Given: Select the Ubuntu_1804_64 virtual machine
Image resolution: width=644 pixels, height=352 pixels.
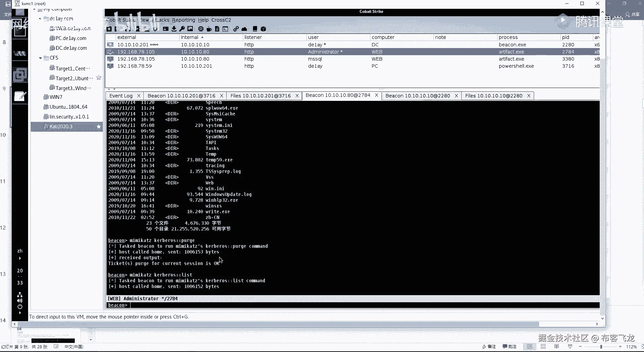Looking at the screenshot, I should click(66, 107).
